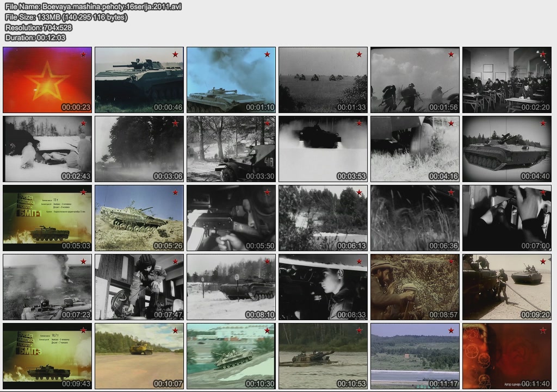Open the BMP-3 info card at 00:09:43
Image resolution: width=557 pixels, height=392 pixels.
click(47, 356)
